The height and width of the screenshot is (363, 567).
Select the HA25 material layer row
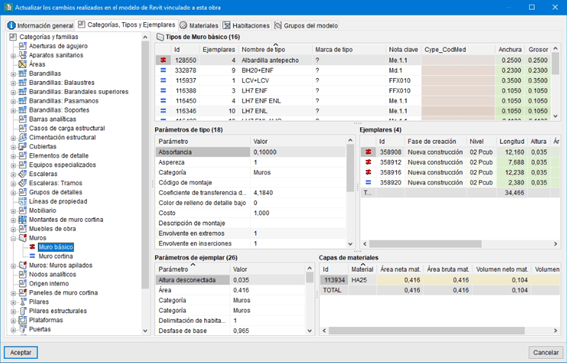(440, 280)
